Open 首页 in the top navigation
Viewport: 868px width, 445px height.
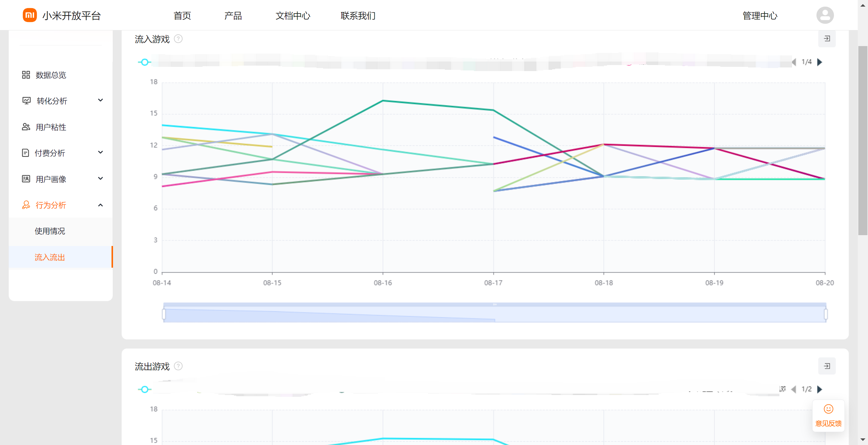tap(182, 16)
